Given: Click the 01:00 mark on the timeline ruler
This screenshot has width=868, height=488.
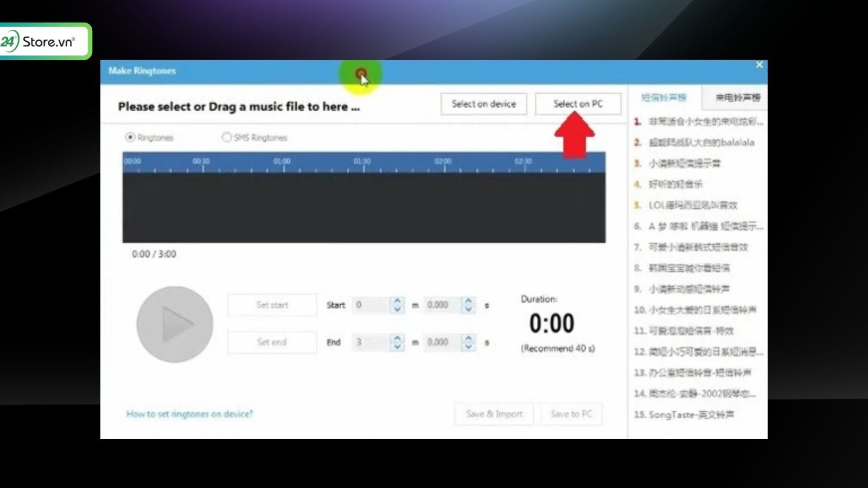Looking at the screenshot, I should (283, 162).
